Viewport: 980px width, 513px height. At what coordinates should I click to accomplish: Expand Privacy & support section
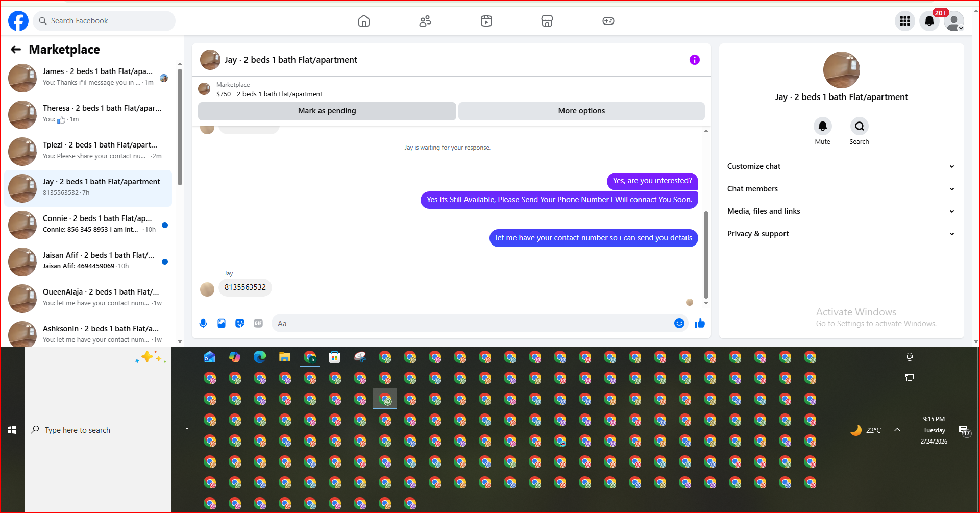(x=841, y=234)
